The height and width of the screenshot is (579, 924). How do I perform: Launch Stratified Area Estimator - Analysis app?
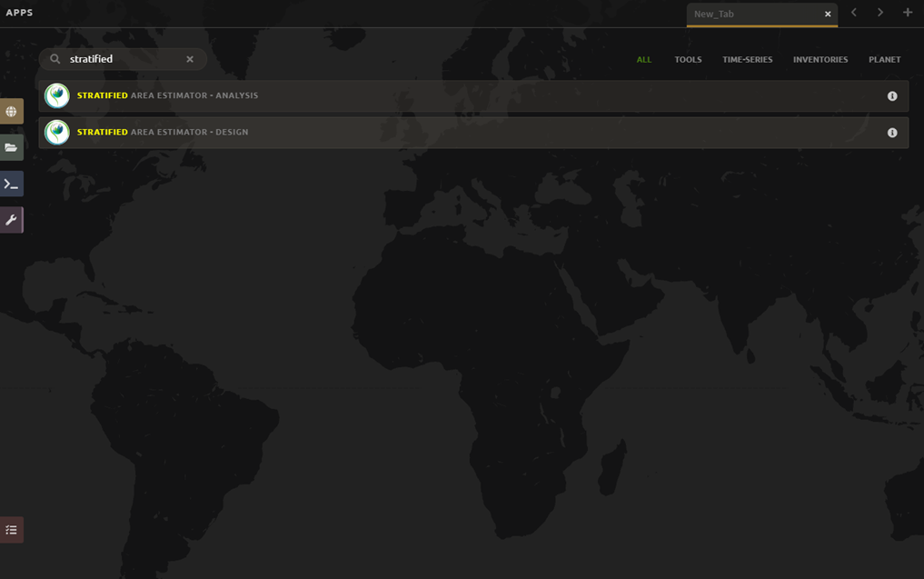[x=454, y=96]
